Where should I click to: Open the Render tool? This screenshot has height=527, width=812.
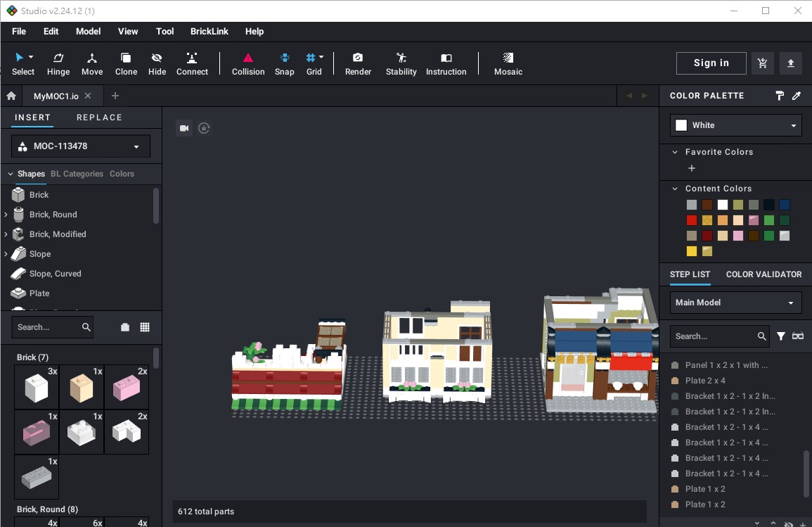(x=358, y=64)
